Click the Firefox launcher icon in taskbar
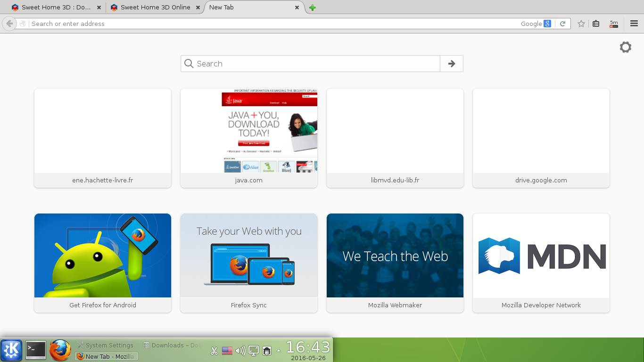The image size is (644, 362). click(60, 350)
